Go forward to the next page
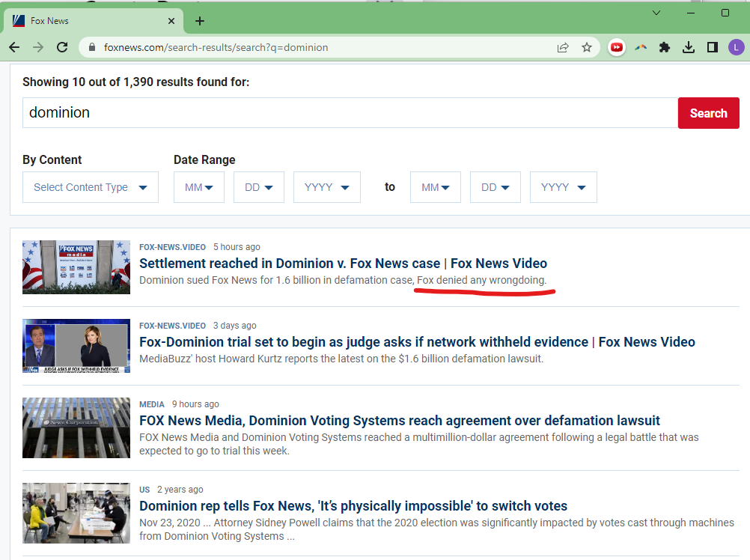Viewport: 750px width, 560px height. pos(38,47)
